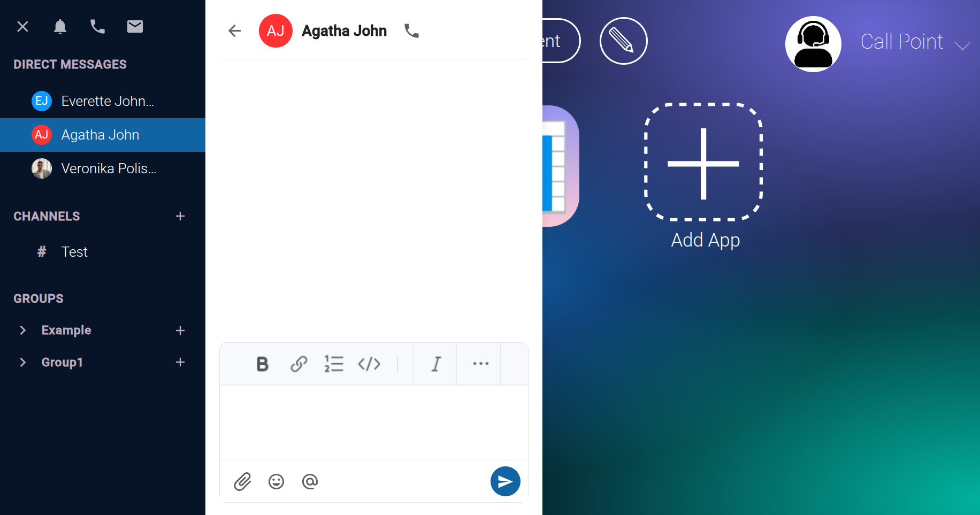Attach a file with the paperclip icon
The width and height of the screenshot is (980, 515).
coord(242,482)
